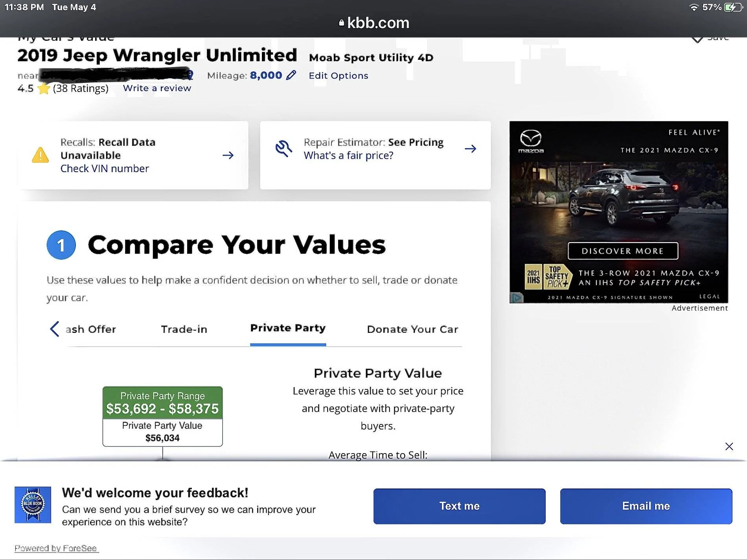
Task: Click the battery status icon
Action: click(x=733, y=7)
